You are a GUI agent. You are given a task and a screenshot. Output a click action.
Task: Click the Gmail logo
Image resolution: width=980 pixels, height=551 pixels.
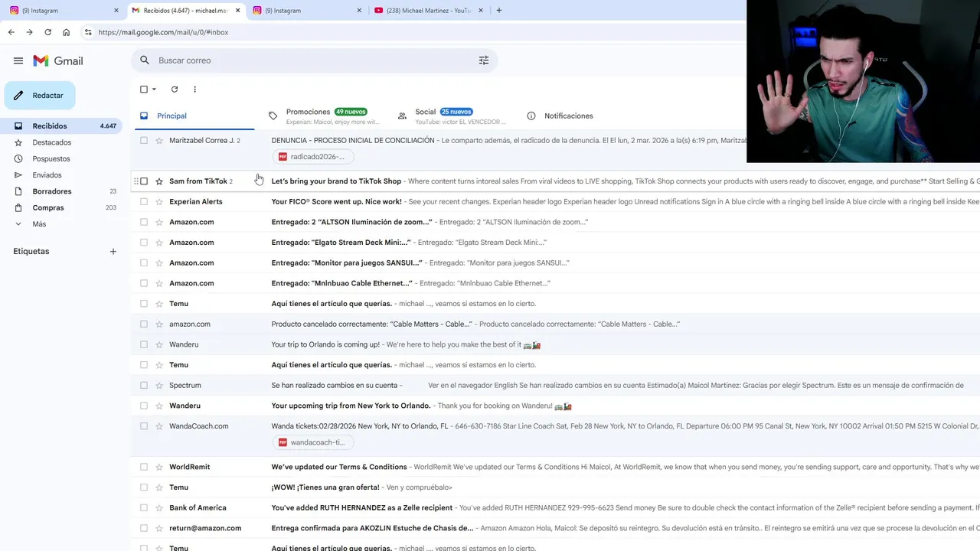(58, 60)
